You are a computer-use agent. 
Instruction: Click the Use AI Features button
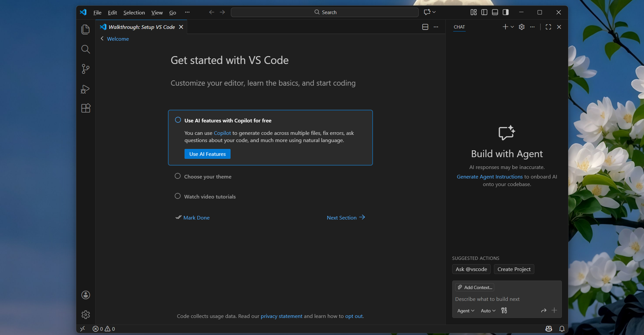click(x=208, y=154)
